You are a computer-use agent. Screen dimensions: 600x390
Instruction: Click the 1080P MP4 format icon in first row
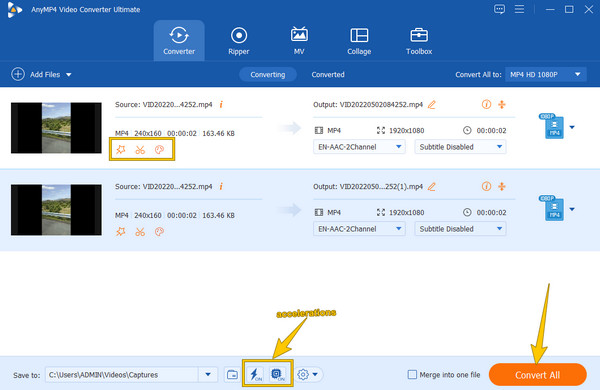(x=552, y=126)
